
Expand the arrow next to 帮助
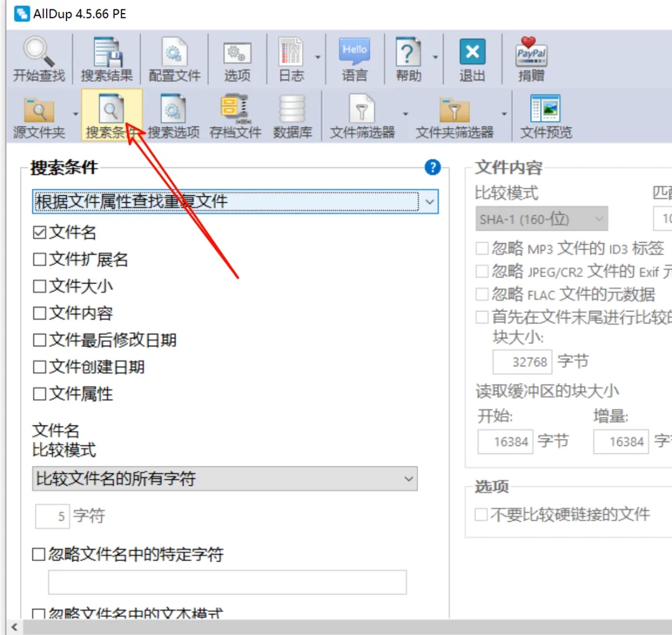(435, 57)
